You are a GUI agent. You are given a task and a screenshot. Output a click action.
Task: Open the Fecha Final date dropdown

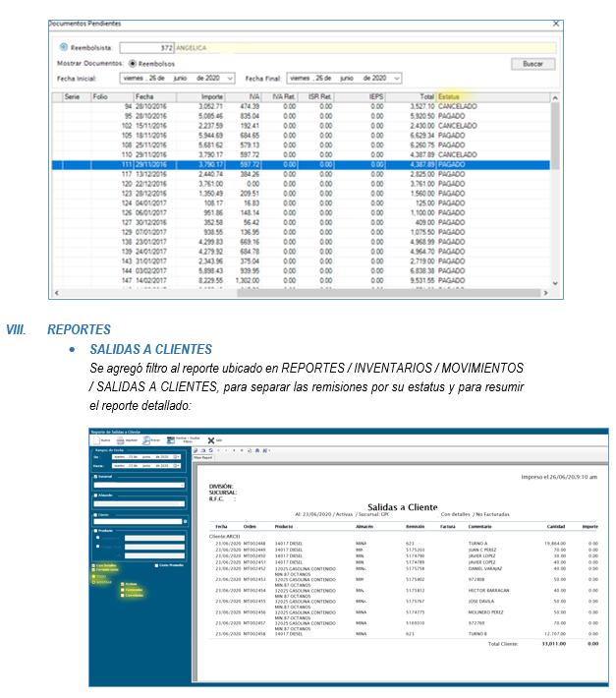point(397,79)
